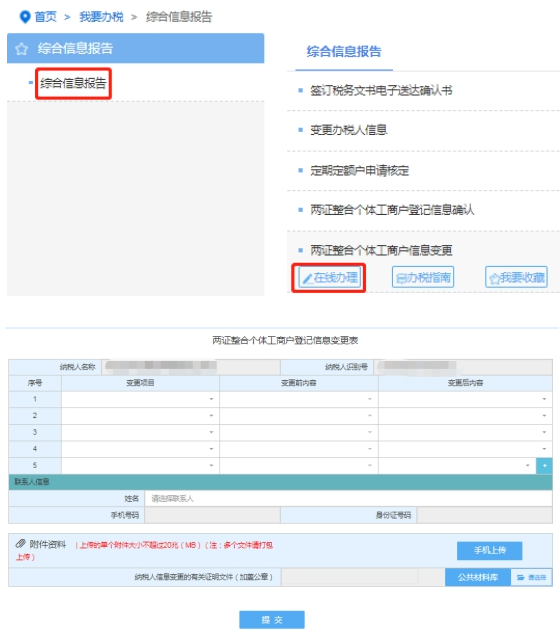This screenshot has width=560, height=637.
Task: Expand row 1 变更项目 dropdown
Action: pos(140,399)
